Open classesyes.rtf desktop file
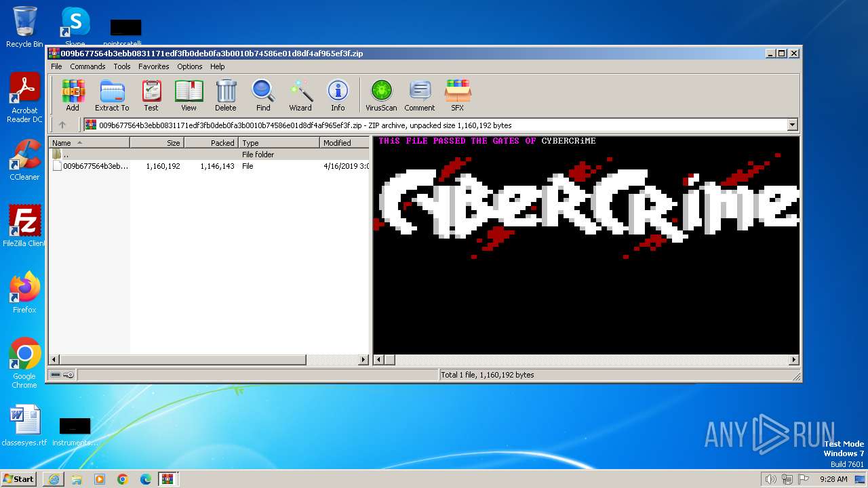 [24, 426]
